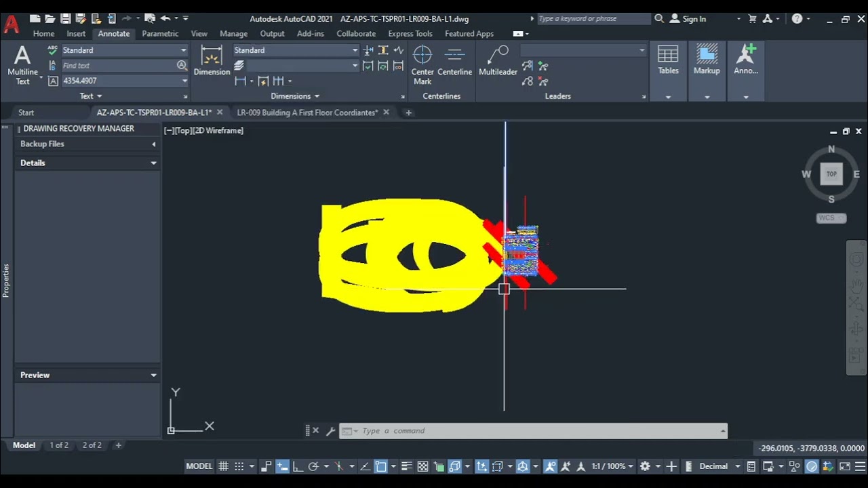Collapse the Backup Files section
868x488 pixels.
pyautogui.click(x=154, y=144)
